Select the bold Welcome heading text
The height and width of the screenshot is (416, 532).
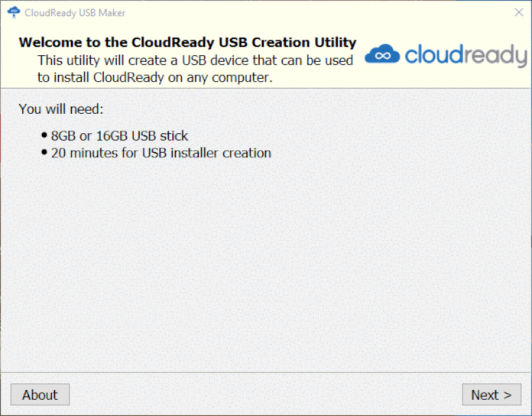(x=188, y=42)
